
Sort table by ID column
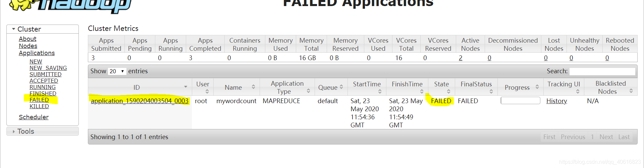[x=140, y=87]
